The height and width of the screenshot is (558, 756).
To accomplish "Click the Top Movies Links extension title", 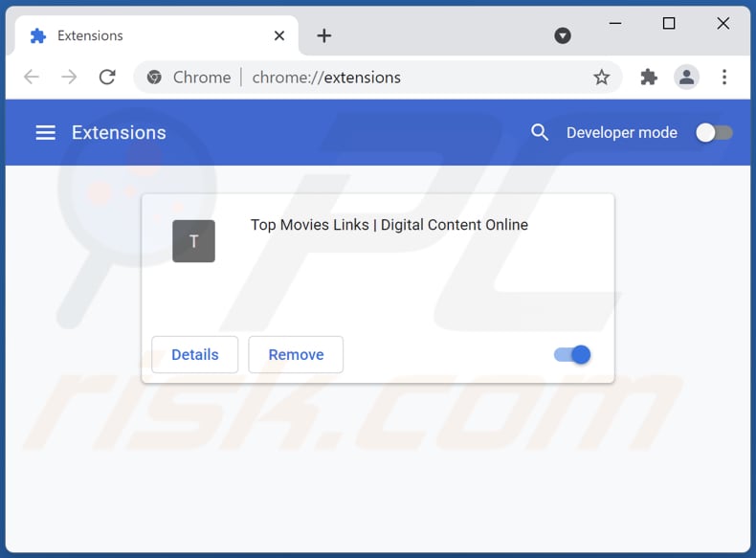I will tap(389, 225).
